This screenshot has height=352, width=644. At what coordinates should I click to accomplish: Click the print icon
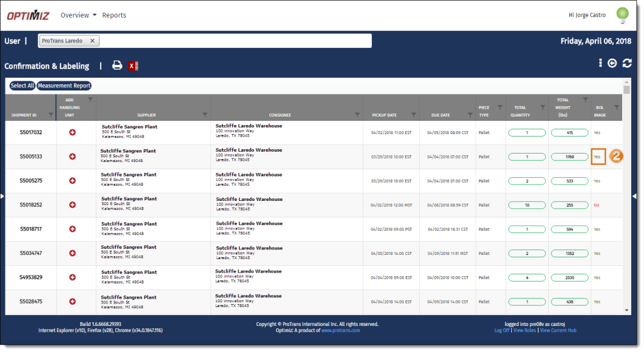click(117, 66)
